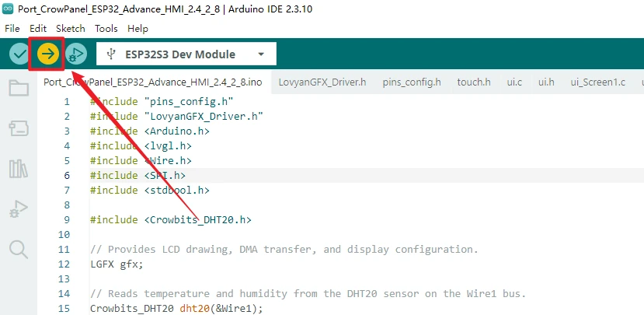Open the Search magnifier in the sidebar
This screenshot has height=315, width=644.
tap(19, 249)
